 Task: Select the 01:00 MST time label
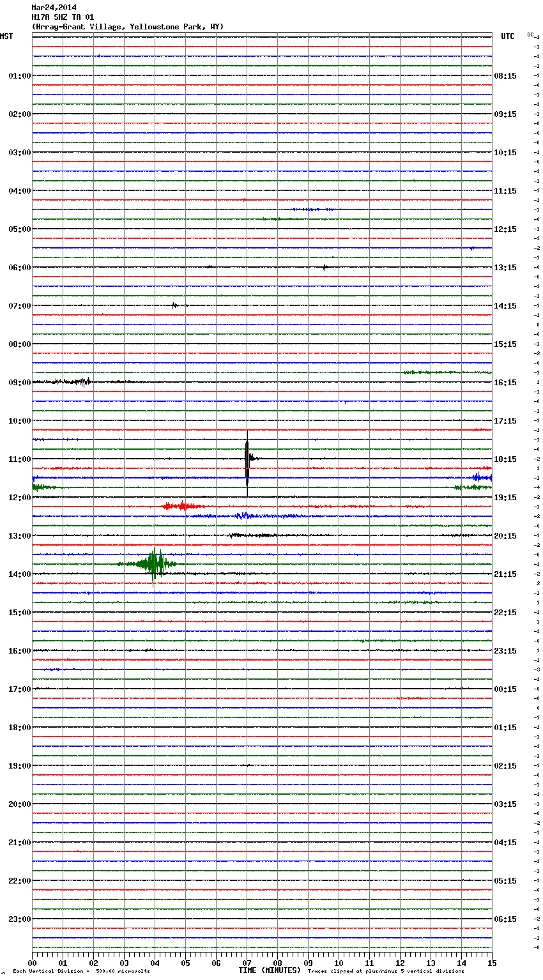point(20,76)
